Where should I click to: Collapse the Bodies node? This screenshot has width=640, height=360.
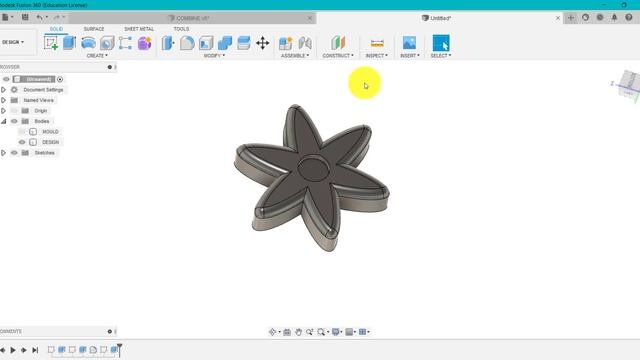(x=3, y=121)
